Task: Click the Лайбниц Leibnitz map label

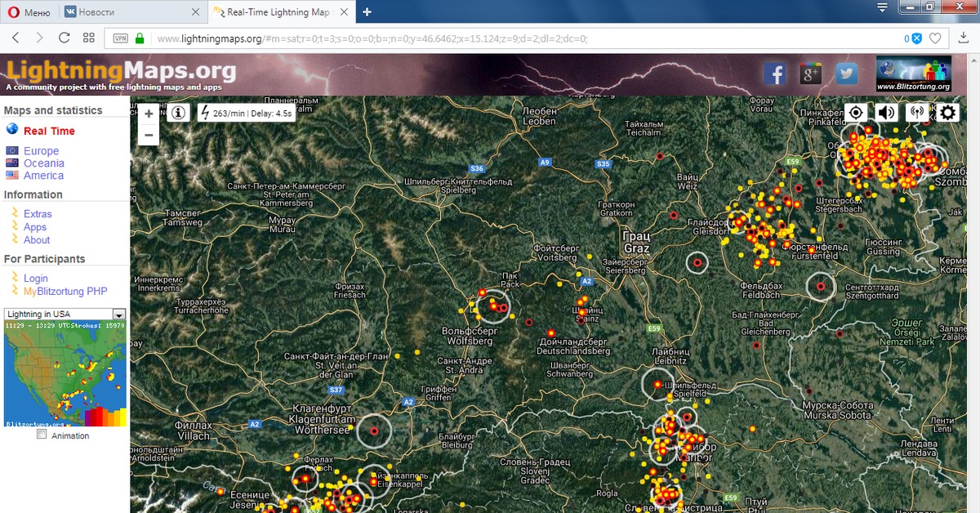Action: 671,355
